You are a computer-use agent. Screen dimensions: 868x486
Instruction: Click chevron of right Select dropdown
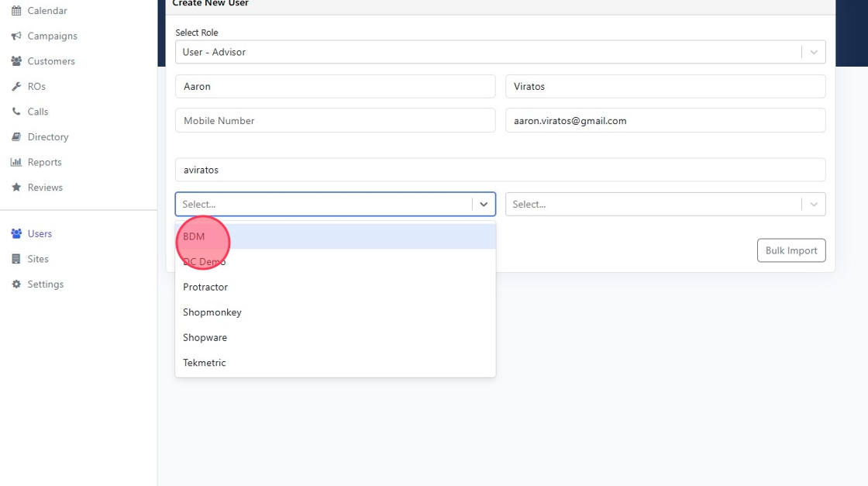point(813,205)
